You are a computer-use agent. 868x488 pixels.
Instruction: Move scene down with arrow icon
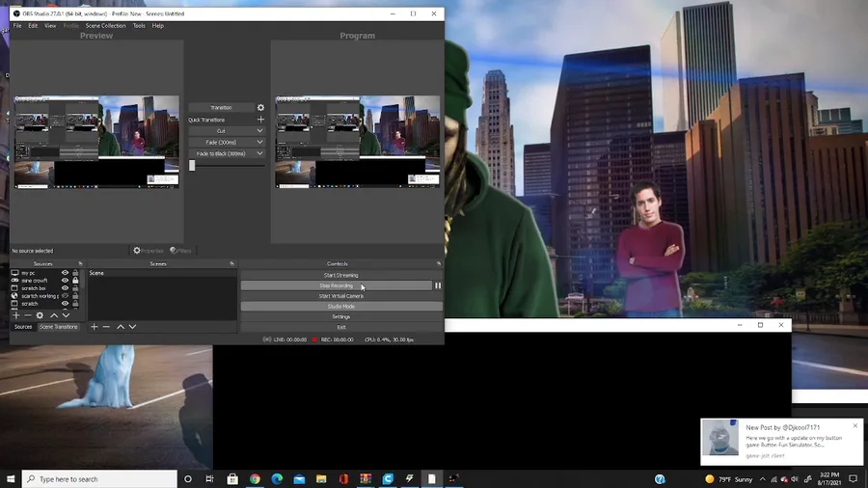[x=132, y=327]
